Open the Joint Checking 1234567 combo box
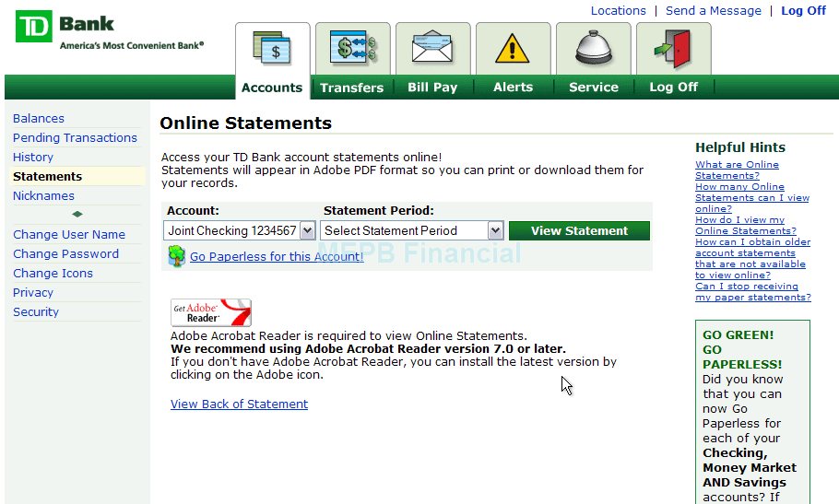Viewport: 839px width, 504px height. pos(239,231)
